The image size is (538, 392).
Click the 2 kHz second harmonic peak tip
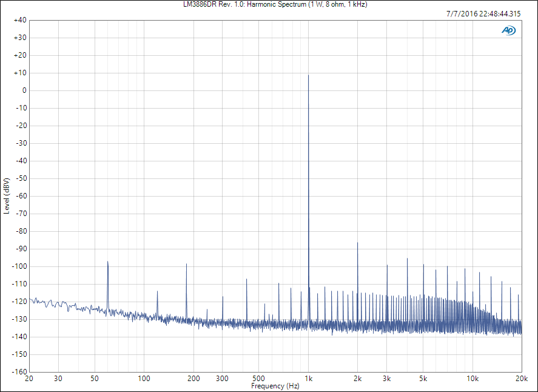coord(357,243)
